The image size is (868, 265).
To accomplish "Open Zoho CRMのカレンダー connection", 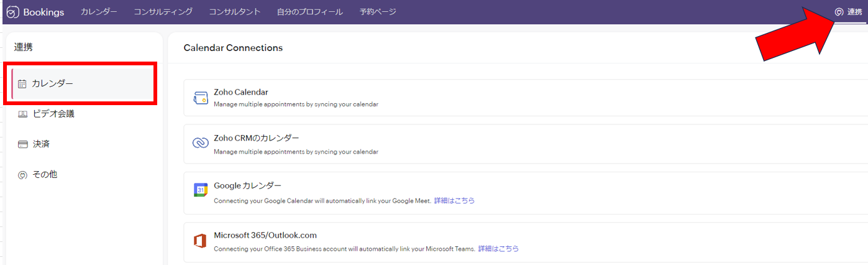I will [x=526, y=144].
